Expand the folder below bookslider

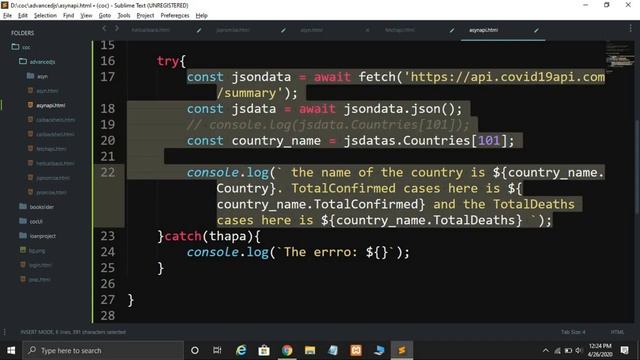(23, 221)
